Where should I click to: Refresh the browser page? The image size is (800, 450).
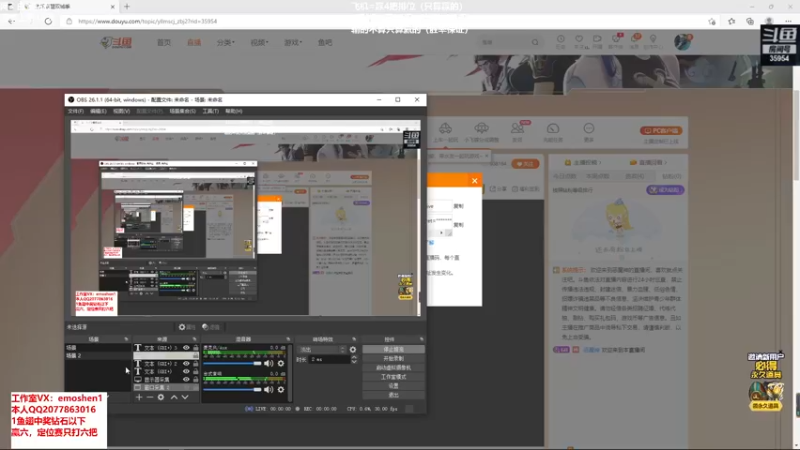tap(48, 21)
